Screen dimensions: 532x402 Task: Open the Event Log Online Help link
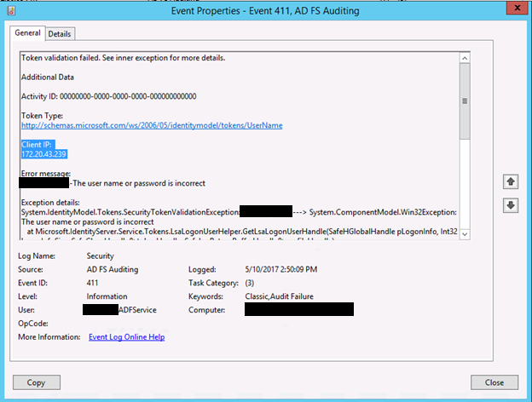126,337
